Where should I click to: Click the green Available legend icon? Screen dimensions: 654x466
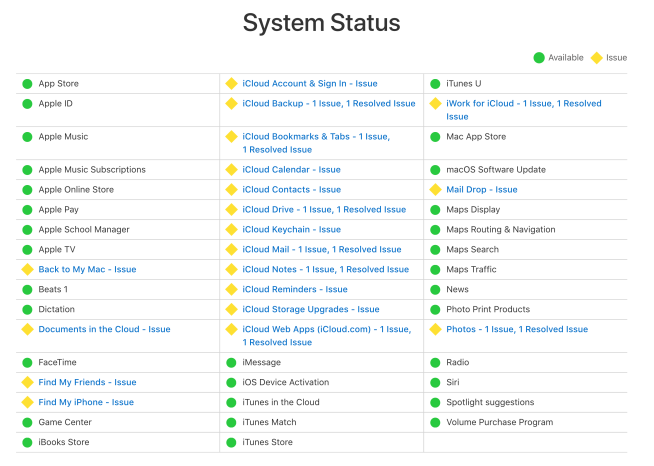coord(538,58)
